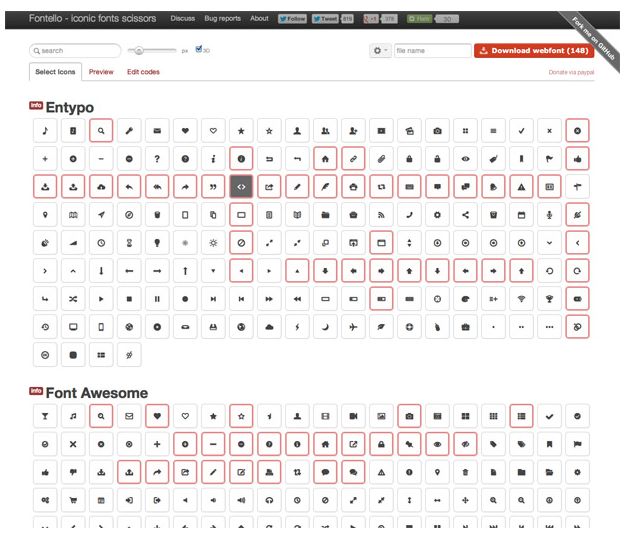Select the Font Awesome video camera icon
Viewport: 631px width, 554px height.
point(353,416)
